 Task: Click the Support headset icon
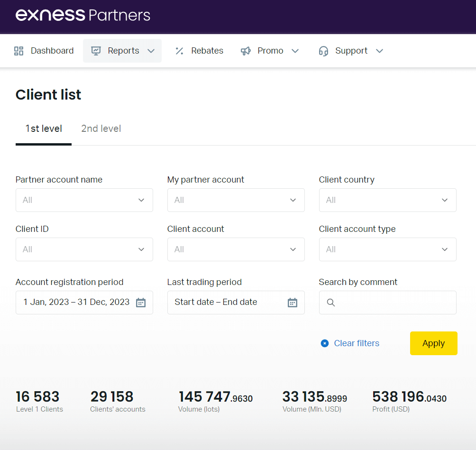click(323, 51)
